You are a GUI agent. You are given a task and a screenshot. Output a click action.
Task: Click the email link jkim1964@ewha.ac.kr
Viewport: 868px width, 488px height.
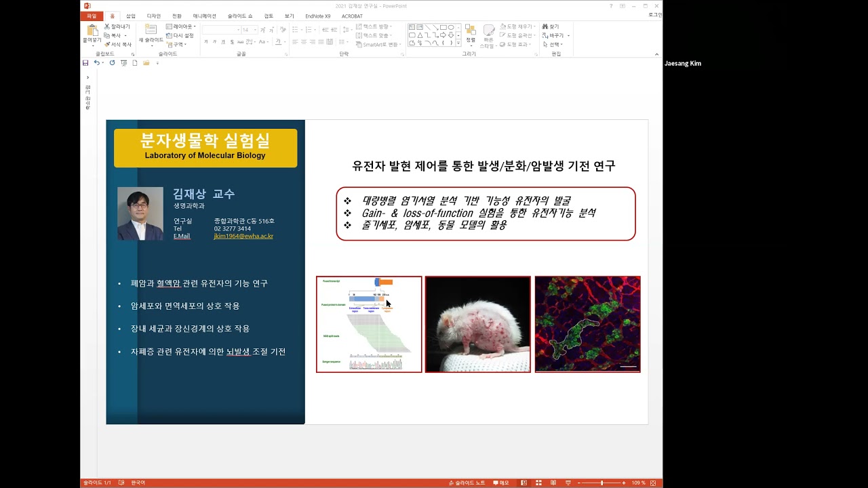tap(243, 236)
